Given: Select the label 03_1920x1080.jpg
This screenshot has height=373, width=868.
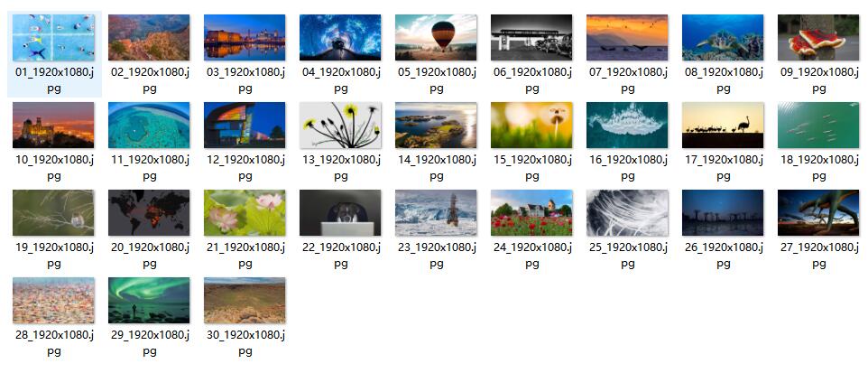Looking at the screenshot, I should [245, 80].
